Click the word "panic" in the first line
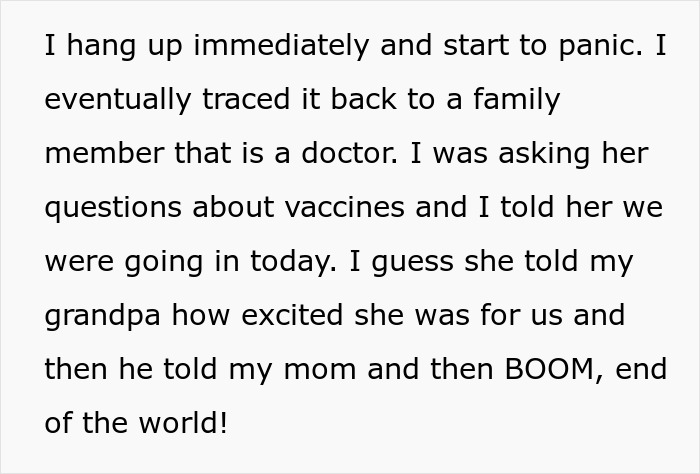The height and width of the screenshot is (474, 700). point(602,47)
